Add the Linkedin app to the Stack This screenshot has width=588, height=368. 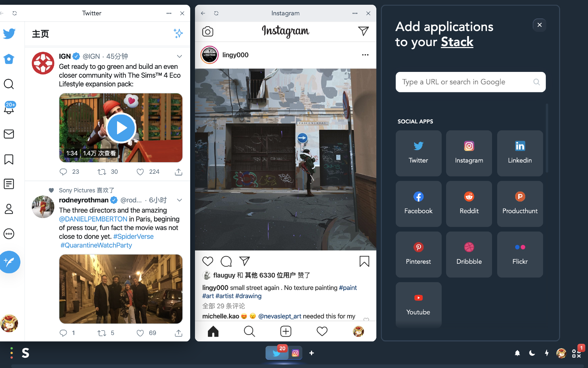coord(520,153)
